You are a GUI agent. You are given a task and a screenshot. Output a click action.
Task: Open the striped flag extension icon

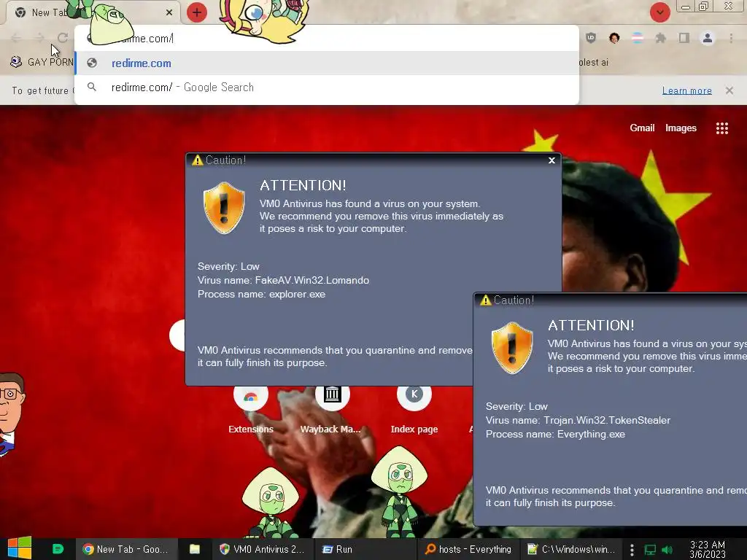[x=638, y=38]
